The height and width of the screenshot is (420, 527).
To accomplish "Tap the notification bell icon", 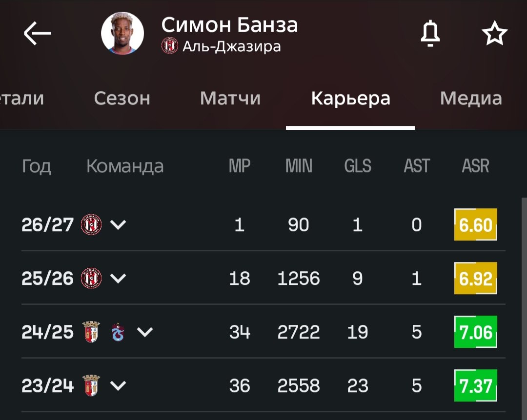I will coord(430,33).
